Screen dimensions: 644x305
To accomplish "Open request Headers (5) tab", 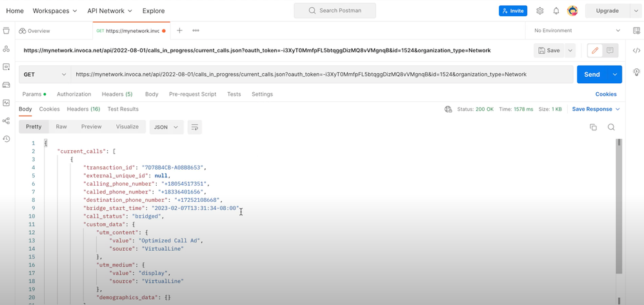I will (x=117, y=94).
